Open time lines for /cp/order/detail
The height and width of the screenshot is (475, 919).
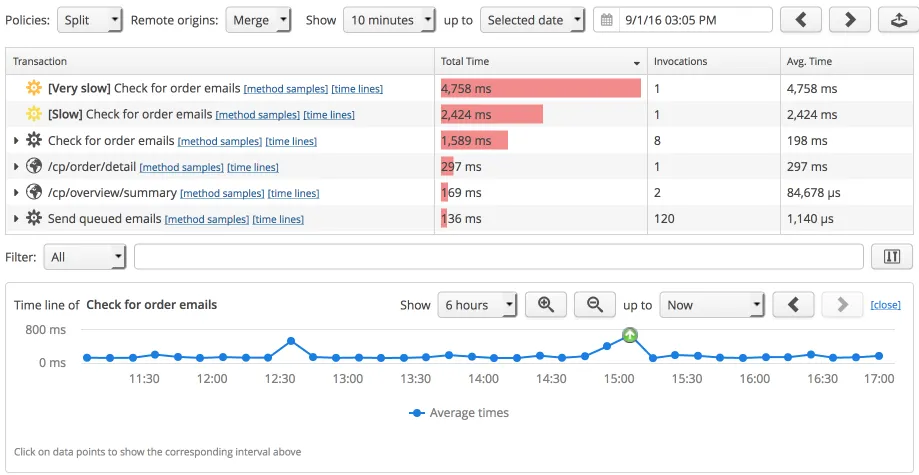[x=253, y=167]
